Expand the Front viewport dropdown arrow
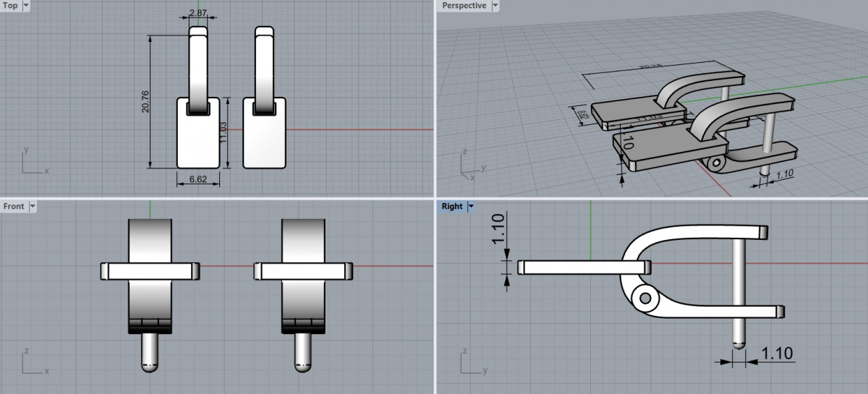 (x=32, y=207)
